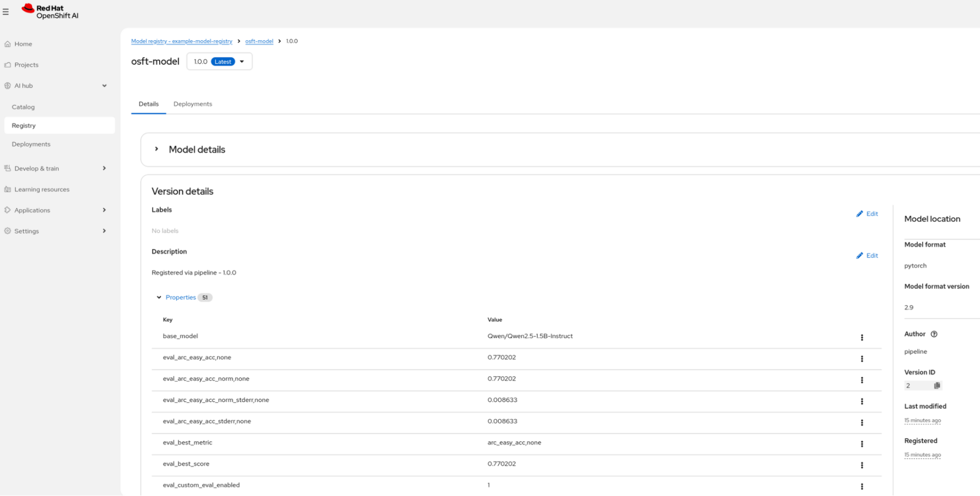
Task: Click the osft-model breadcrumb link
Action: click(259, 41)
